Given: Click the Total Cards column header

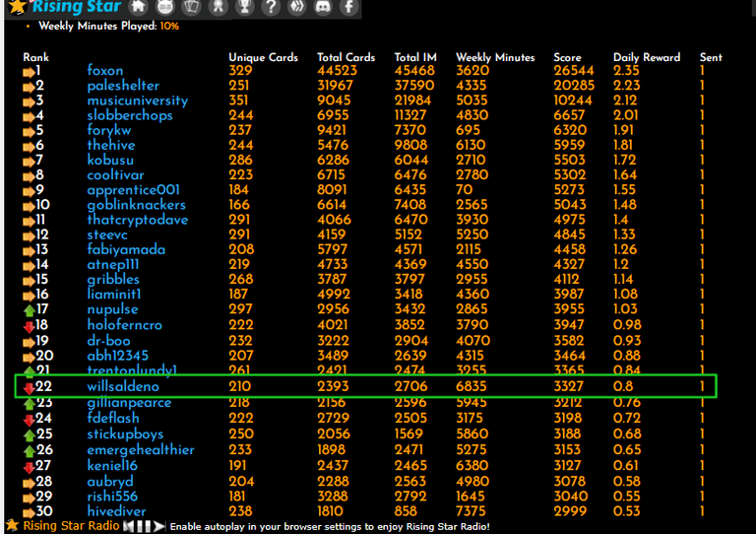Looking at the screenshot, I should tap(346, 57).
